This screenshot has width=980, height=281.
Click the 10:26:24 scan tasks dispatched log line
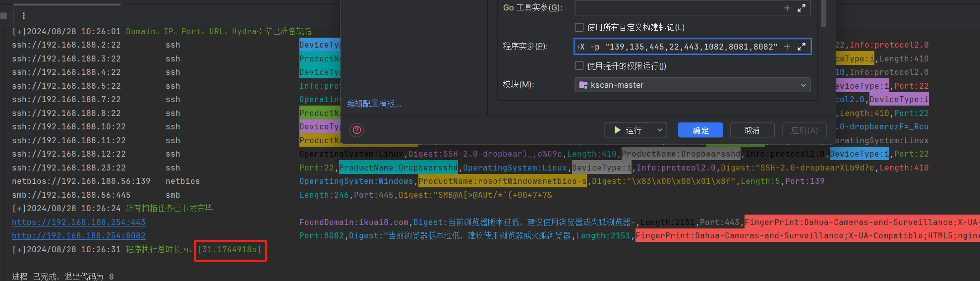tap(113, 208)
